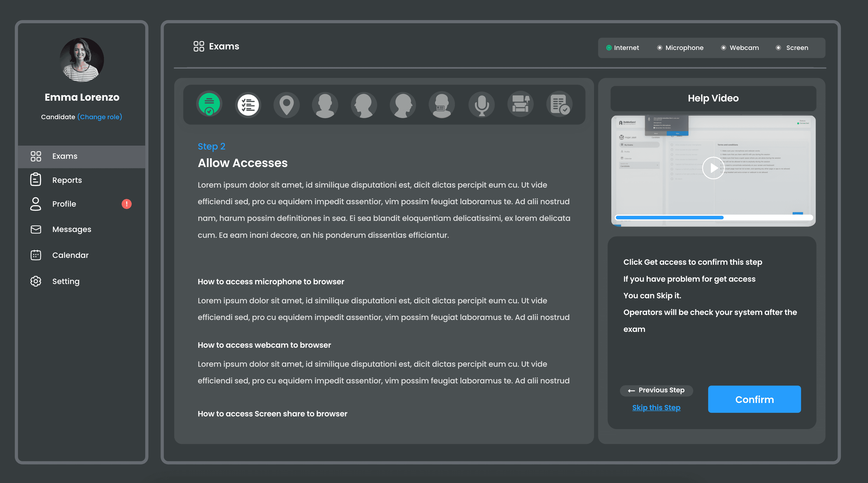Play the help video

[713, 168]
